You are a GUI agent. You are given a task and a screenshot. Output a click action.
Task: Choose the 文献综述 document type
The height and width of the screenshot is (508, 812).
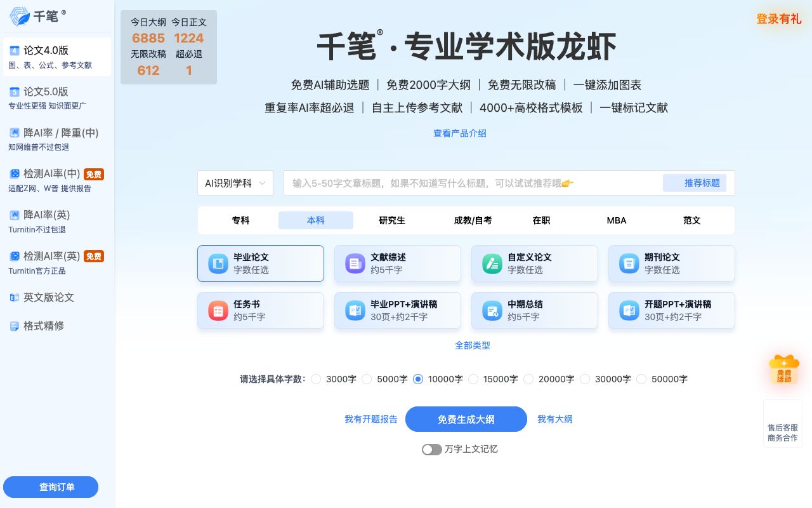tap(397, 263)
